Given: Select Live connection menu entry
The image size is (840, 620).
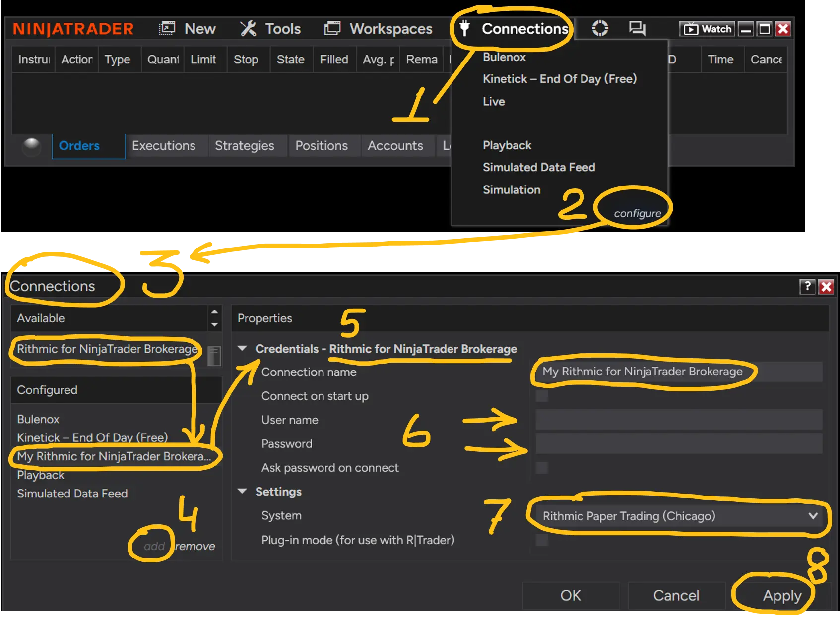Looking at the screenshot, I should click(494, 101).
